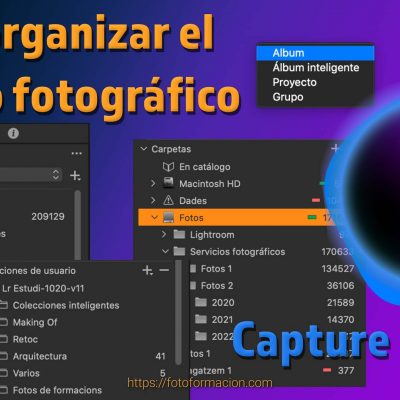Click the 2022 folder icon
Screen dimensions: 400x400
click(201, 336)
